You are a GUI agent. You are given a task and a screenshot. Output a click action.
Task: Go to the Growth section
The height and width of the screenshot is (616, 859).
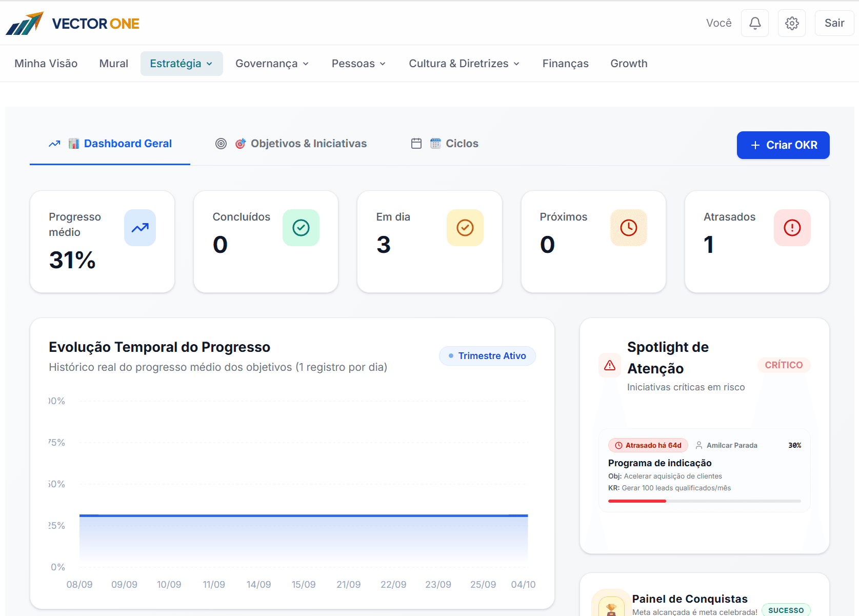[629, 64]
